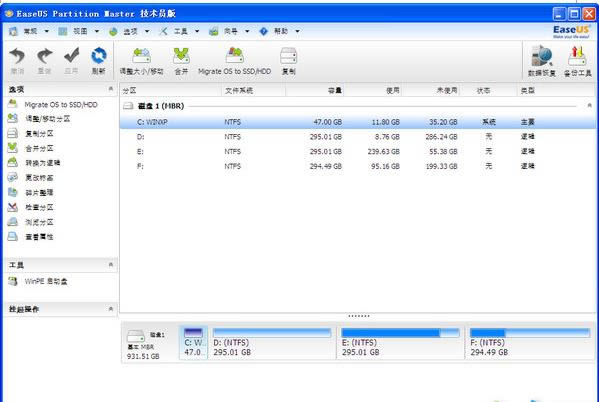599x402 pixels.
Task: Sort by the Used (使用) column header
Action: [x=373, y=91]
